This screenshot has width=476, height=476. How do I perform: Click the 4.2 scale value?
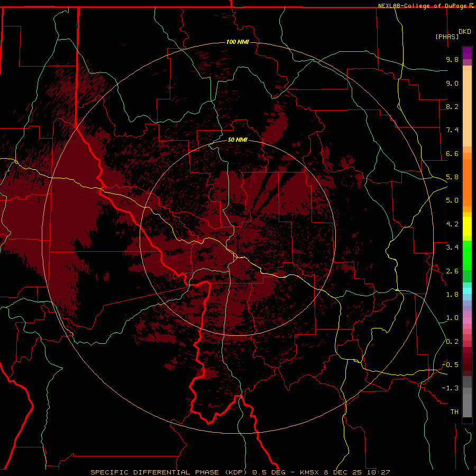point(452,224)
